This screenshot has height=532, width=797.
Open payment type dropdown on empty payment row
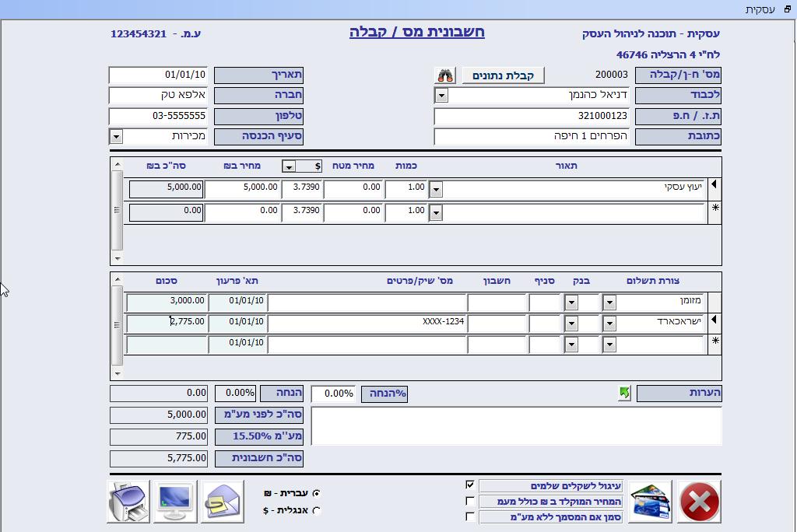tap(609, 345)
